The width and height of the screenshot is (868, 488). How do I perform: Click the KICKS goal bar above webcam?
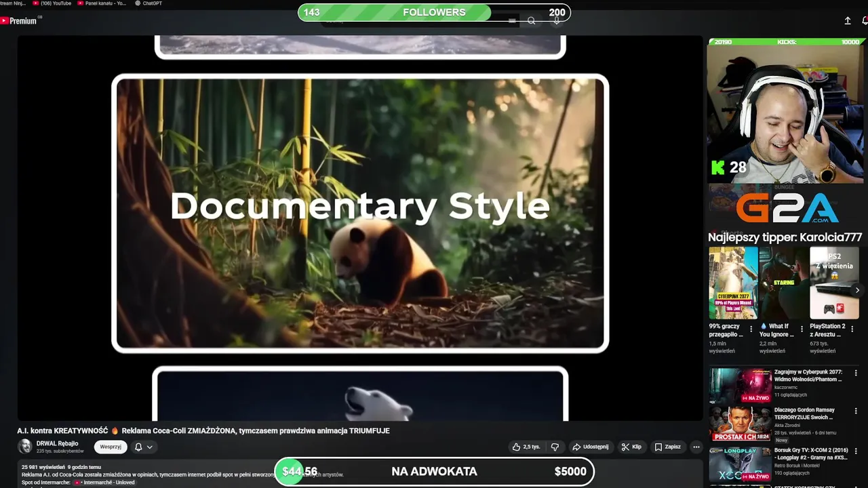click(785, 42)
